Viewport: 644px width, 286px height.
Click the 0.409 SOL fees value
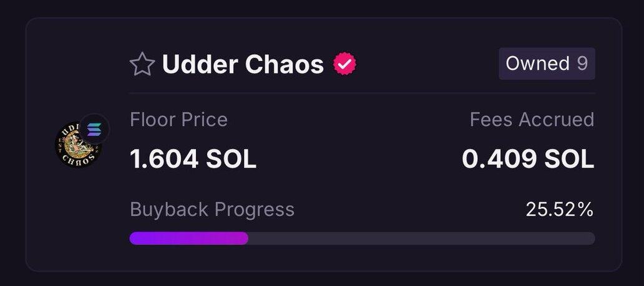(528, 160)
